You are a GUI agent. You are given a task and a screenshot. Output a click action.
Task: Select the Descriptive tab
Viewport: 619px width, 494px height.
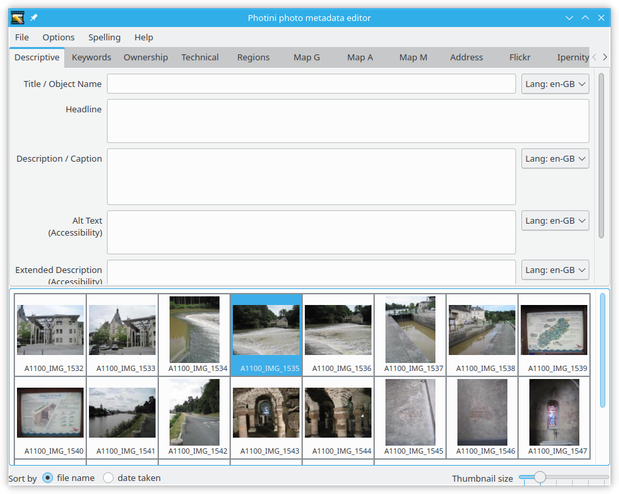37,58
